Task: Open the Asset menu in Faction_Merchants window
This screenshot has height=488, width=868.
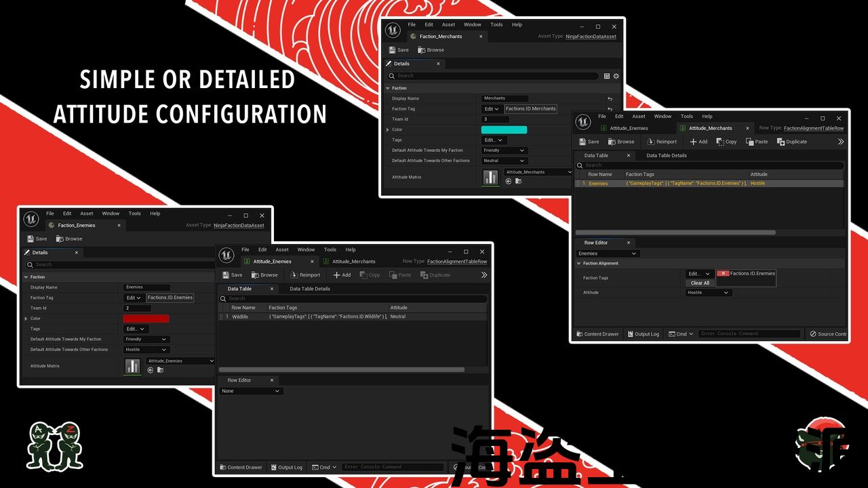Action: pos(448,24)
